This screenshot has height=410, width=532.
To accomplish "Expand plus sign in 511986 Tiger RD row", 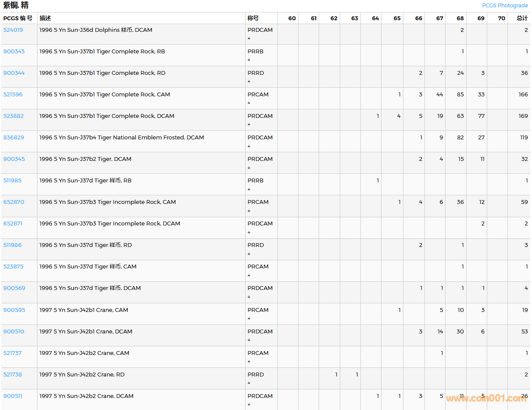I will [x=249, y=254].
